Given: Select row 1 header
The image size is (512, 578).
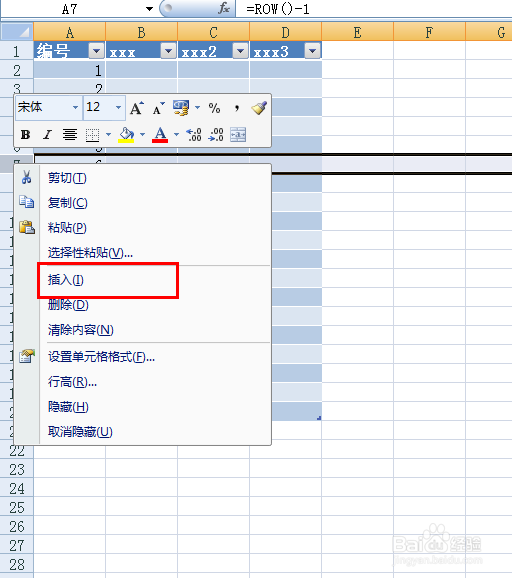Looking at the screenshot, I should coord(17,51).
